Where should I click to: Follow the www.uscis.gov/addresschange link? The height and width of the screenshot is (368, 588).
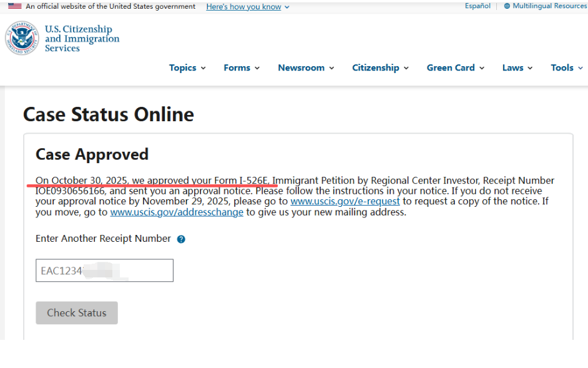(x=177, y=212)
